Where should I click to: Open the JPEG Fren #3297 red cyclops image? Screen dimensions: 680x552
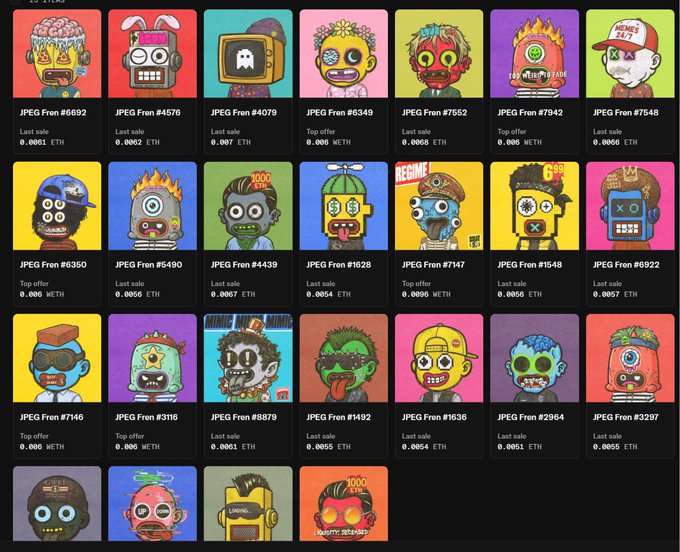coord(630,358)
